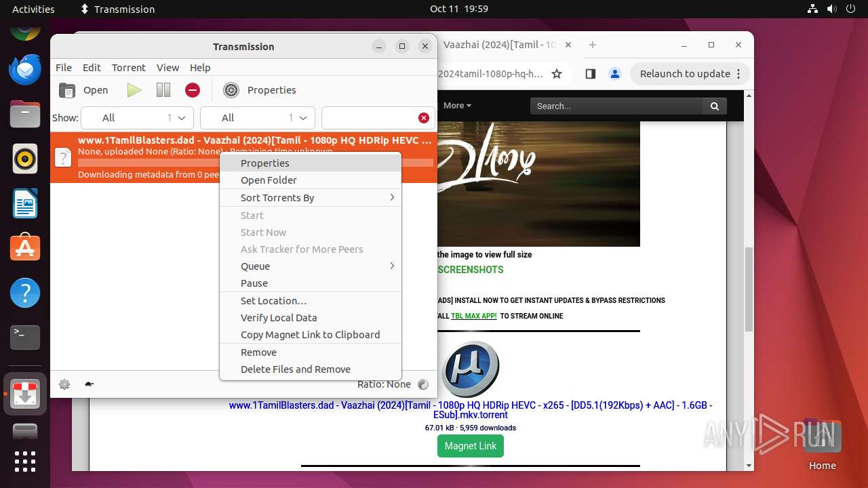Click the uTorrent logo image on page
This screenshot has height=488, width=868.
click(470, 369)
